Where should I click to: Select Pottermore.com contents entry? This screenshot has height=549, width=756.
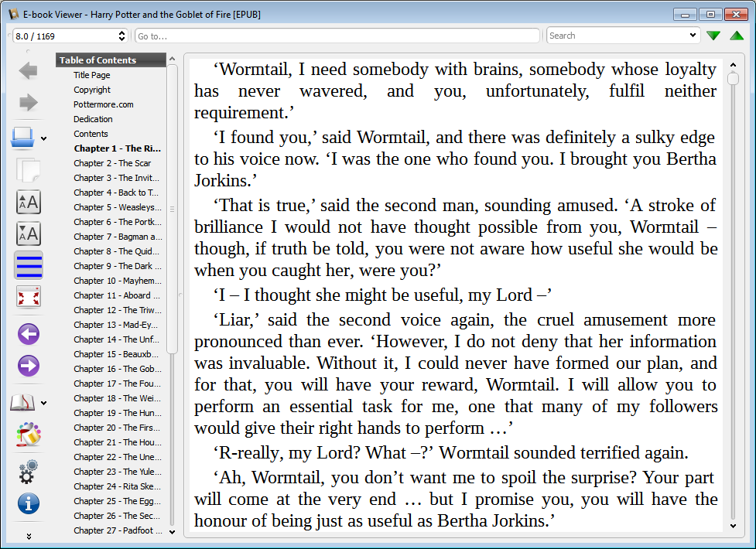103,104
